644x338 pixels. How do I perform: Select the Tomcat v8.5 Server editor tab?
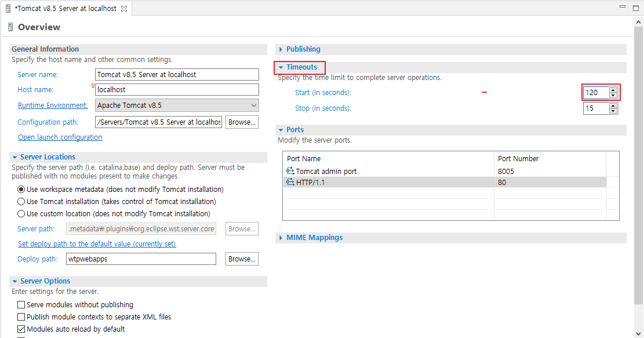66,8
